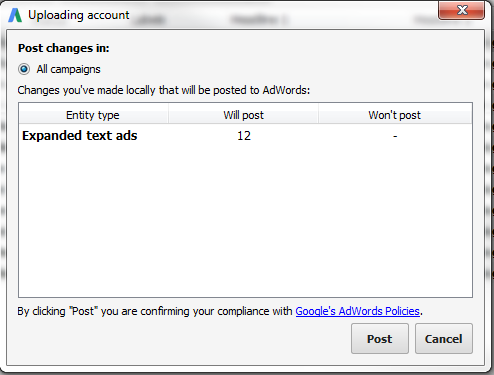Click the Won't post column header
The image size is (494, 375).
(395, 115)
